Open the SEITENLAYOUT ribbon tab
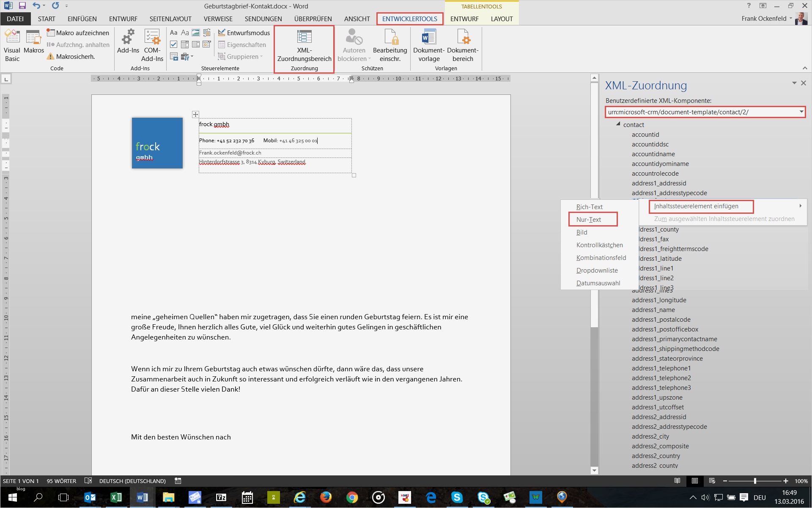Screen dimensions: 812x508 point(170,19)
